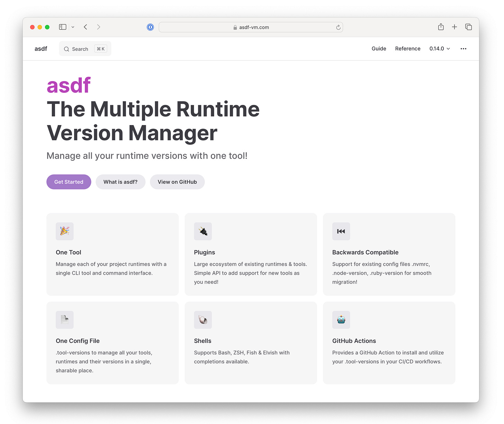
Task: Select the Backwards Compatible card title
Action: click(365, 253)
